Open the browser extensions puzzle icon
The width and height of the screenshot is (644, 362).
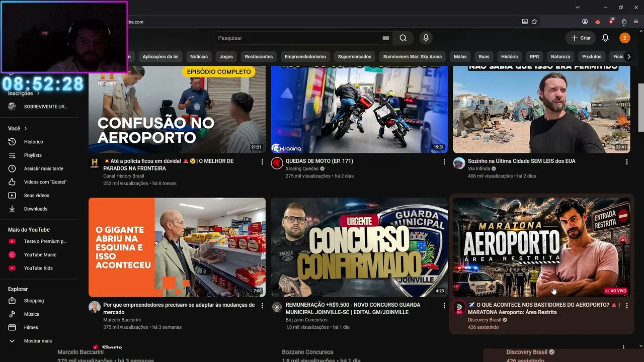click(x=624, y=22)
